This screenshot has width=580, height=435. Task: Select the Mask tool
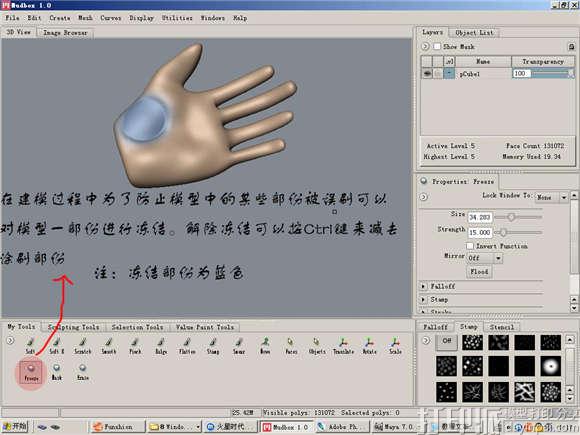point(57,372)
